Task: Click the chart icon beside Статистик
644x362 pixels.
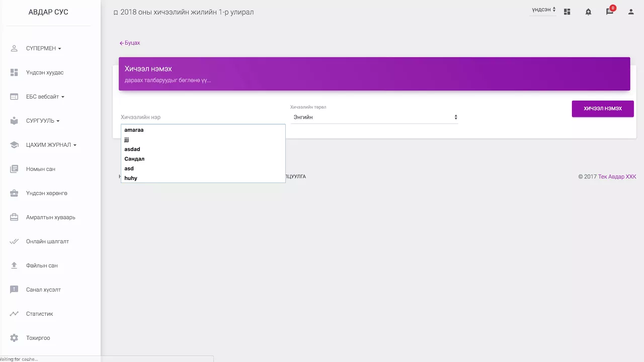Action: (14, 314)
